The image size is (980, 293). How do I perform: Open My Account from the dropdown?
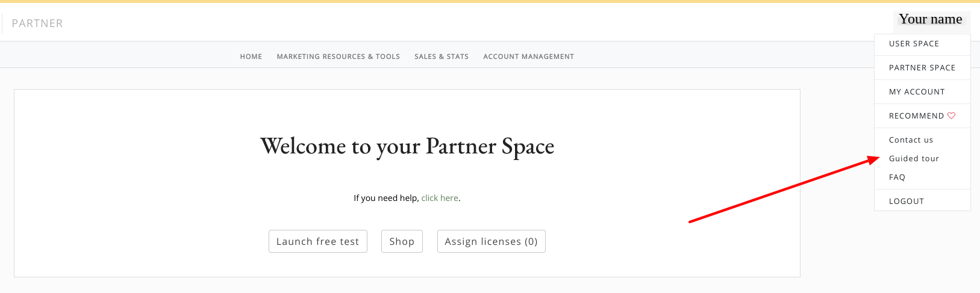[917, 92]
